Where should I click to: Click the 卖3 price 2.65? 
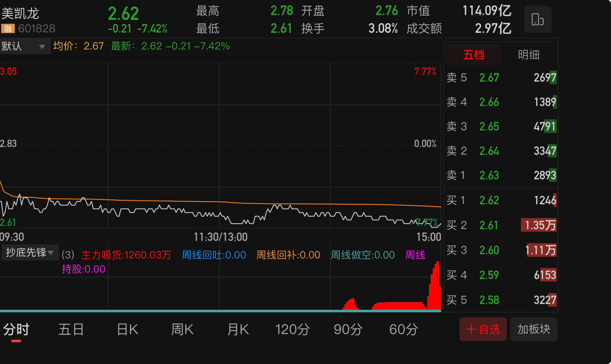[489, 127]
